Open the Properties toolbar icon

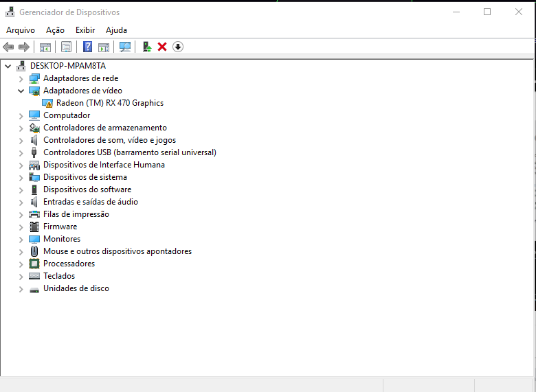67,47
